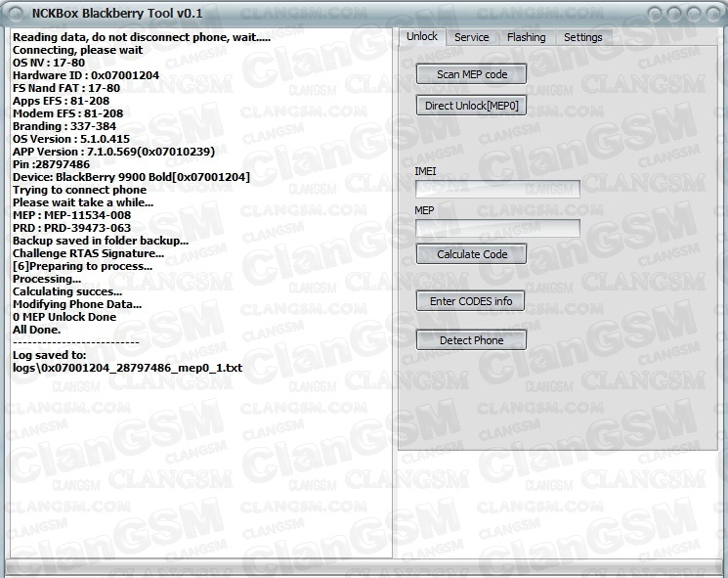
Task: Click the Calculate Code button
Action: [471, 254]
